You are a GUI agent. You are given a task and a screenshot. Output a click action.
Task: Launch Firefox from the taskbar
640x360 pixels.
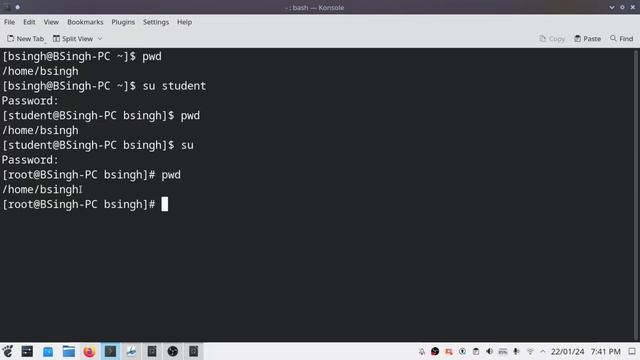89,351
